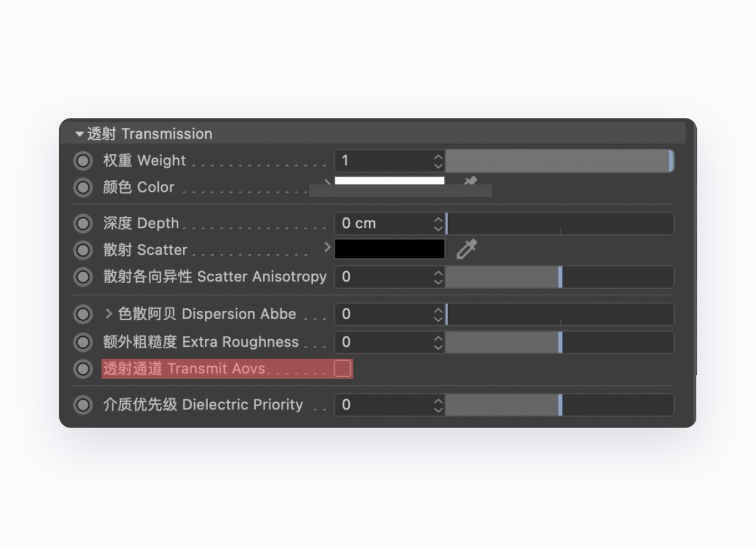Click the Depth value stepper arrows

pyautogui.click(x=438, y=223)
